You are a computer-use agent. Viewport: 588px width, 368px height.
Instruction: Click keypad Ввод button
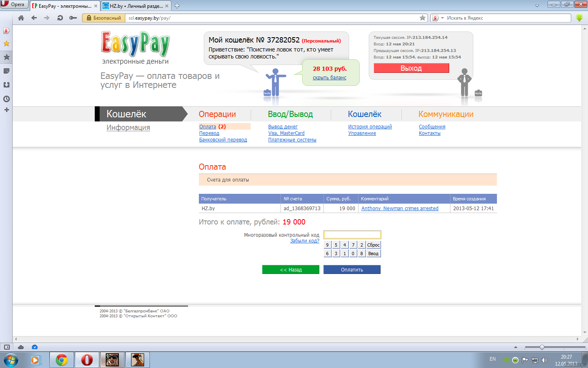click(374, 254)
